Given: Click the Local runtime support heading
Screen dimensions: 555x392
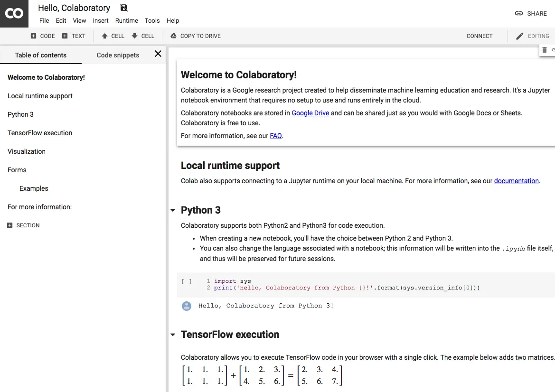Looking at the screenshot, I should 230,166.
